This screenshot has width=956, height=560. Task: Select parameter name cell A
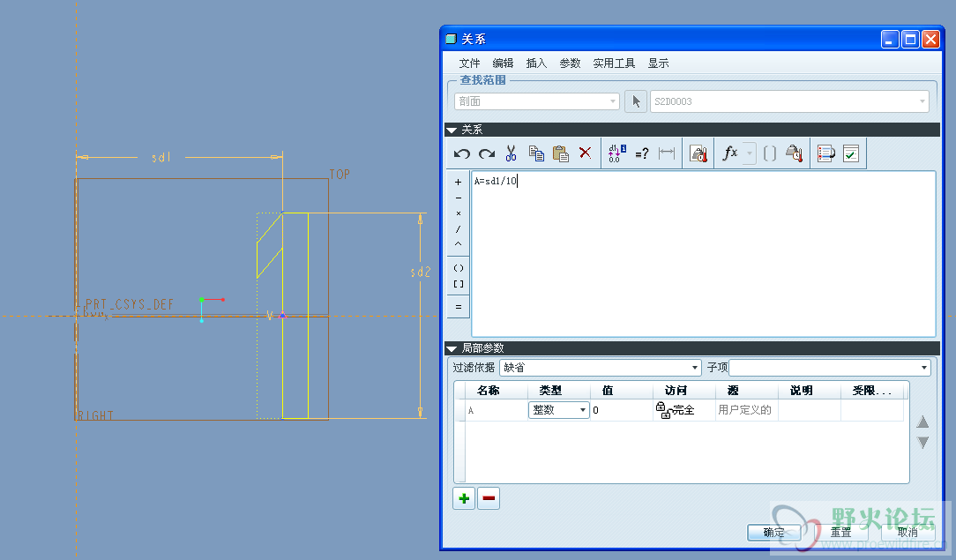pos(497,410)
